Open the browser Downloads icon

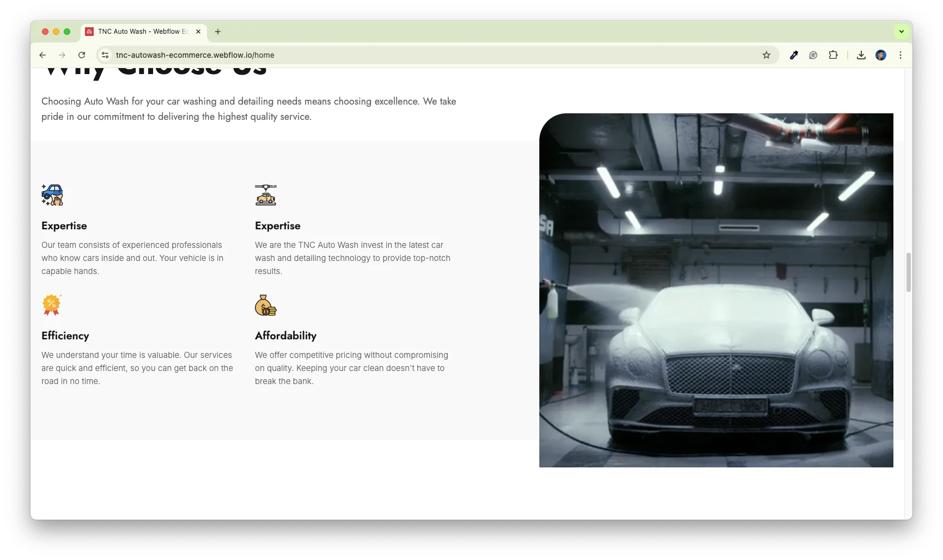point(861,55)
